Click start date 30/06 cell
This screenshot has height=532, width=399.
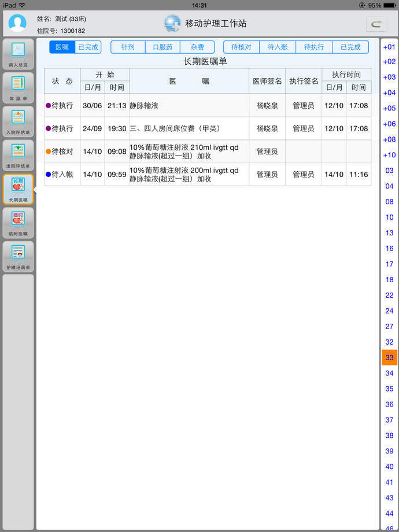(x=93, y=105)
